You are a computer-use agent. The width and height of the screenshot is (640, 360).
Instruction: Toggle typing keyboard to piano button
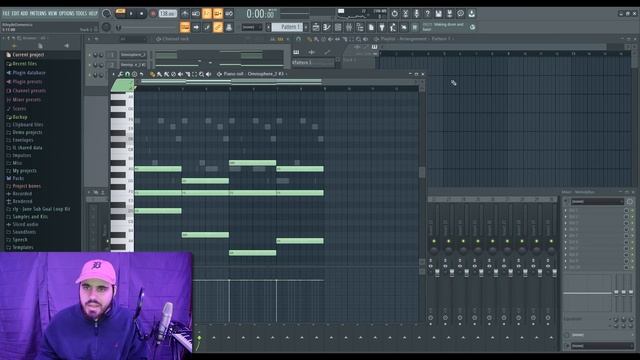point(185,27)
